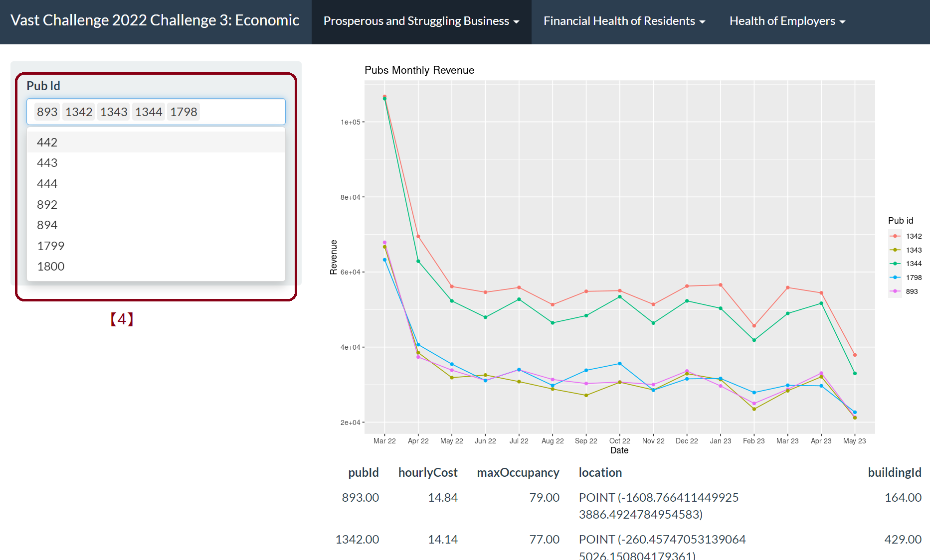Viewport: 930px width, 560px height.
Task: Choose pub 894 from dropdown options
Action: click(47, 225)
